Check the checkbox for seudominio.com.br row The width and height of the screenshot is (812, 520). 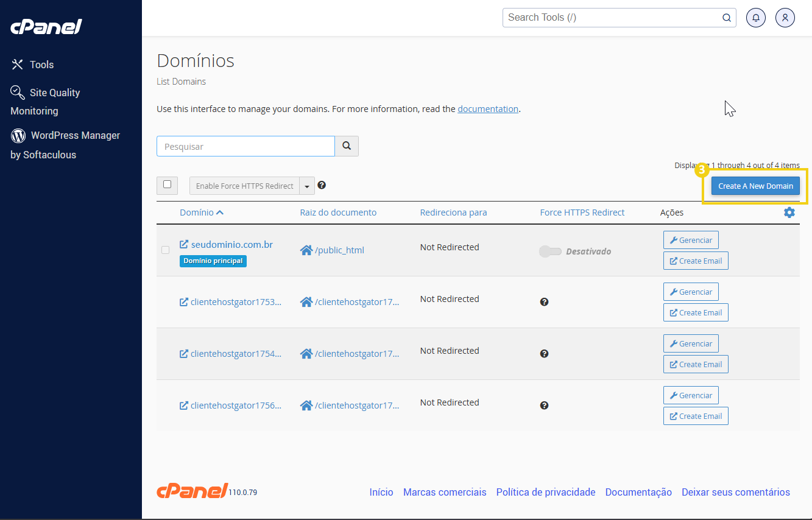[x=165, y=250]
